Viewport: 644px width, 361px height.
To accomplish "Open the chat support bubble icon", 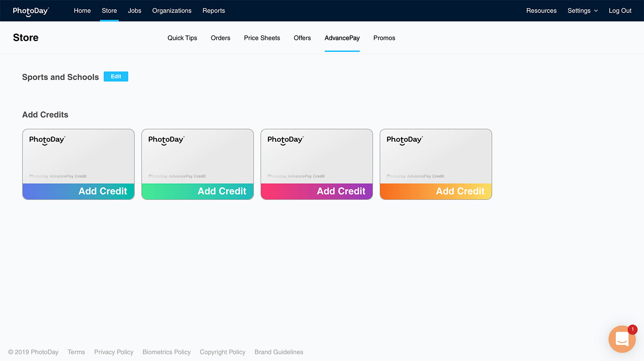I will (622, 339).
